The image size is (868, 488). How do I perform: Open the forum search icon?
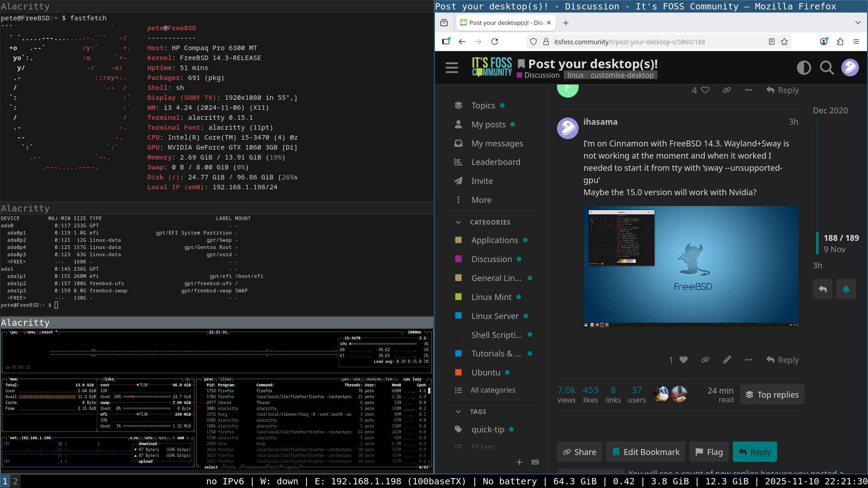coord(827,68)
